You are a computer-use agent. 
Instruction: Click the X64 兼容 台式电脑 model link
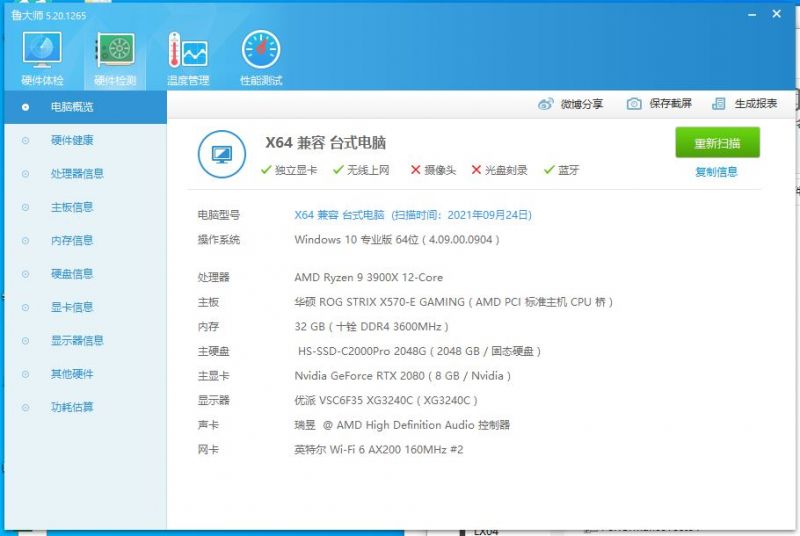[x=413, y=215]
